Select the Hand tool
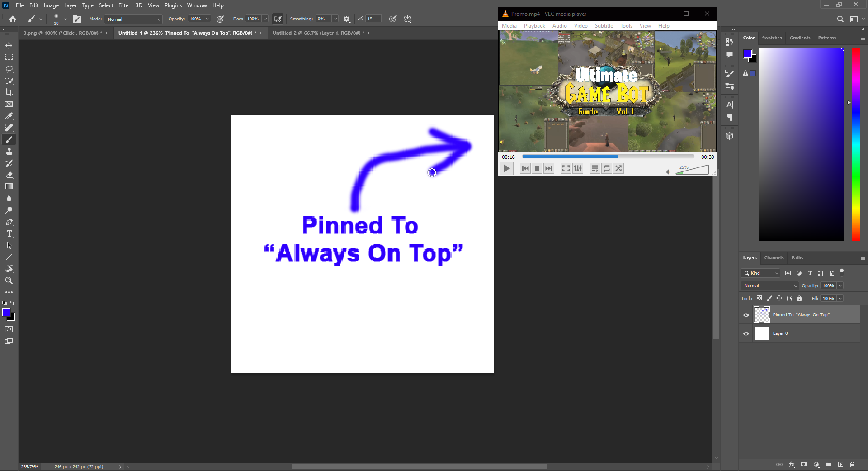The height and width of the screenshot is (471, 868). click(9, 269)
